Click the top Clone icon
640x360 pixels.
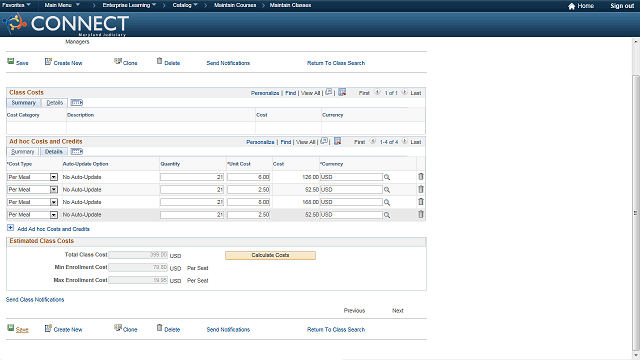click(x=118, y=61)
